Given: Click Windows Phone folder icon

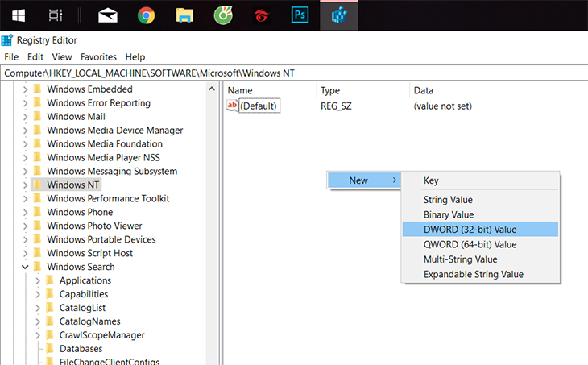Looking at the screenshot, I should [x=38, y=212].
